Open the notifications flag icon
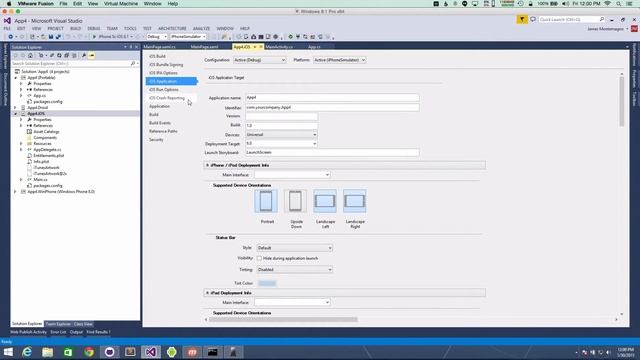 (x=522, y=19)
